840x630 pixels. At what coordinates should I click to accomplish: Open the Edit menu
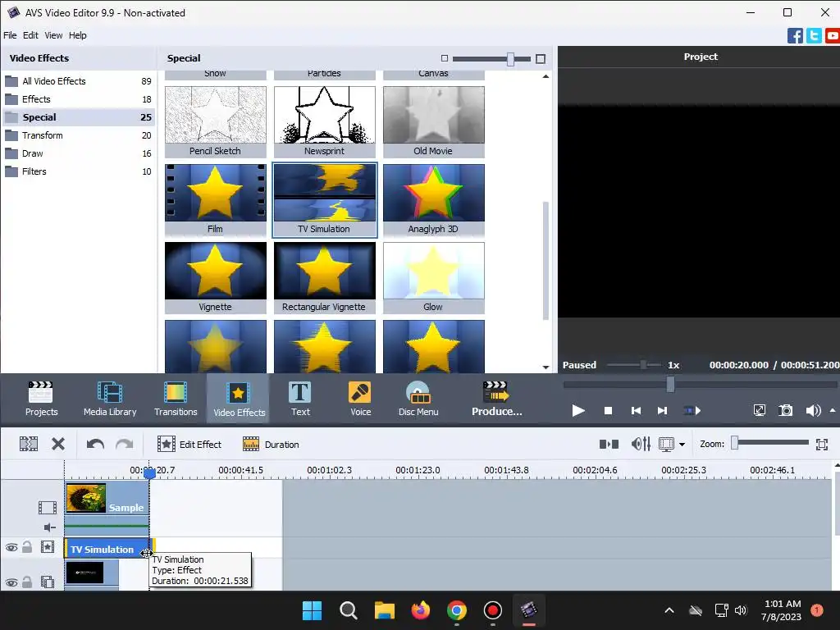(x=30, y=35)
